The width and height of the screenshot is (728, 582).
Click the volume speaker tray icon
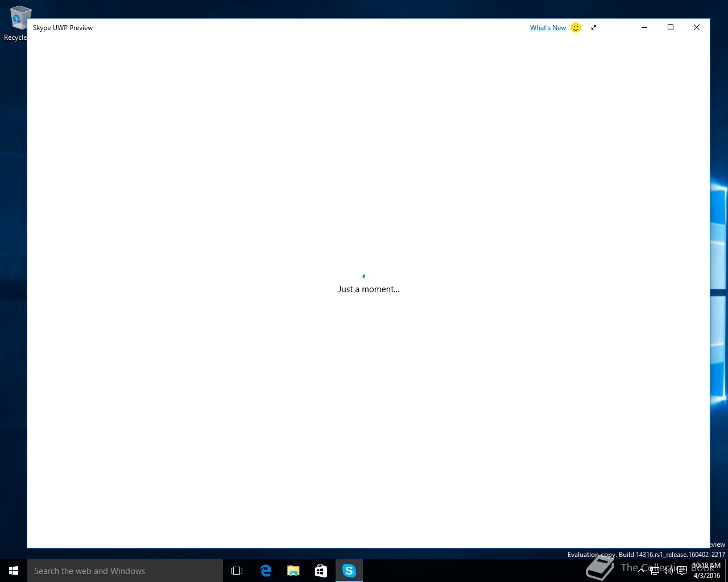pyautogui.click(x=668, y=571)
